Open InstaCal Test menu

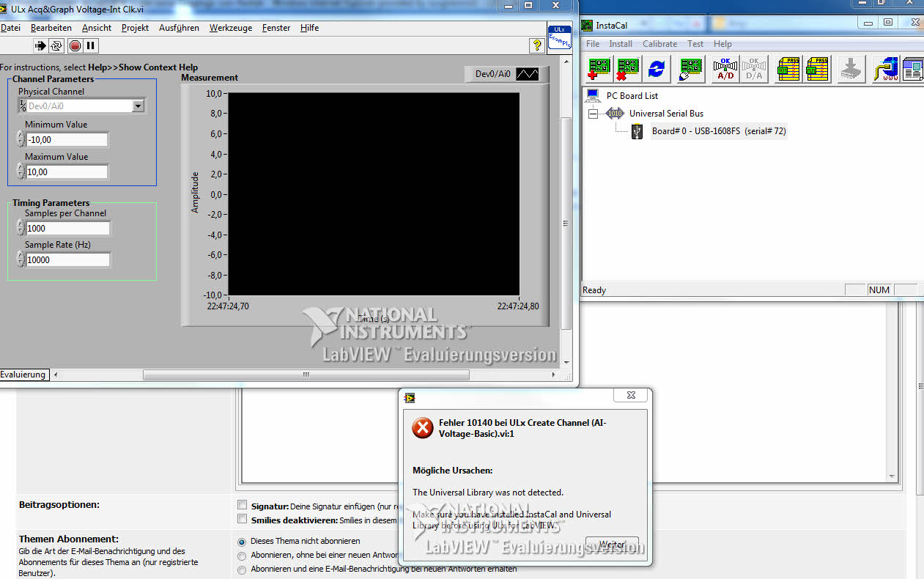[695, 44]
